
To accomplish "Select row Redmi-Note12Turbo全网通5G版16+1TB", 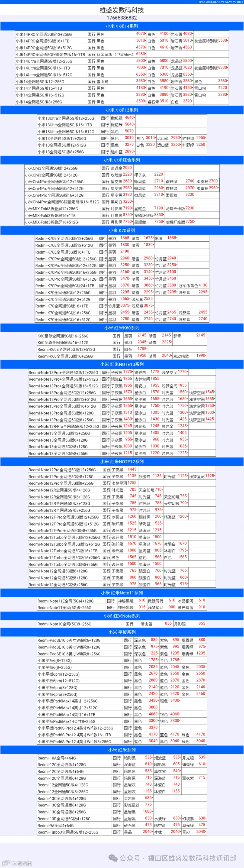I will pos(122,550).
